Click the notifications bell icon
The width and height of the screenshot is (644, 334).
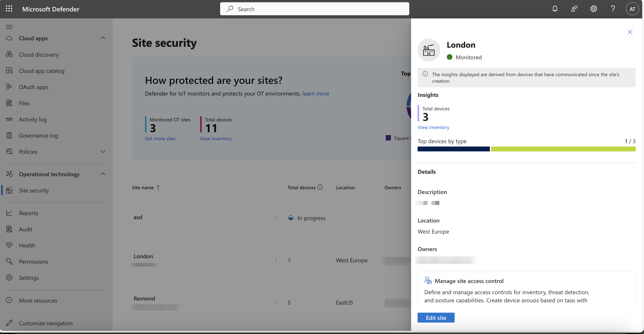tap(555, 9)
